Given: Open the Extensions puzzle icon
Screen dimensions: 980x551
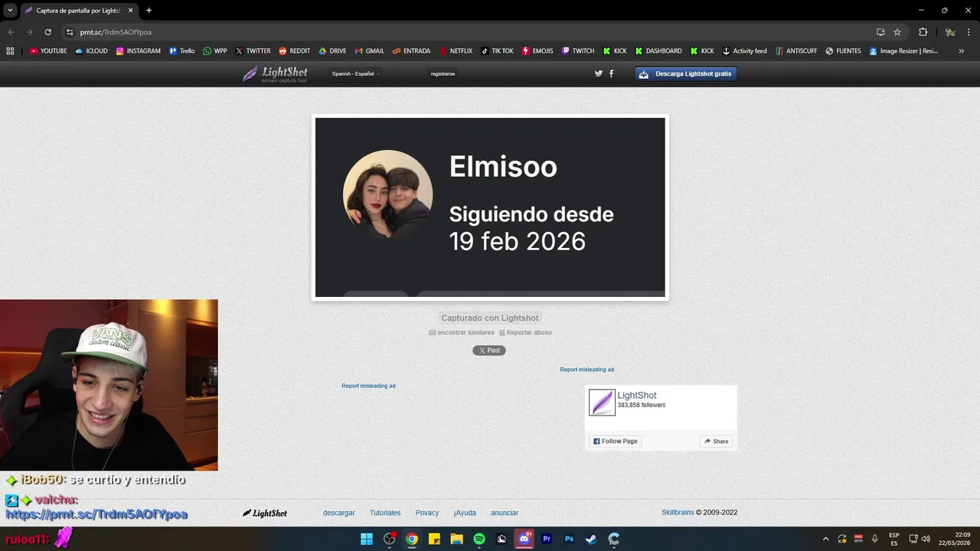Looking at the screenshot, I should pyautogui.click(x=923, y=32).
